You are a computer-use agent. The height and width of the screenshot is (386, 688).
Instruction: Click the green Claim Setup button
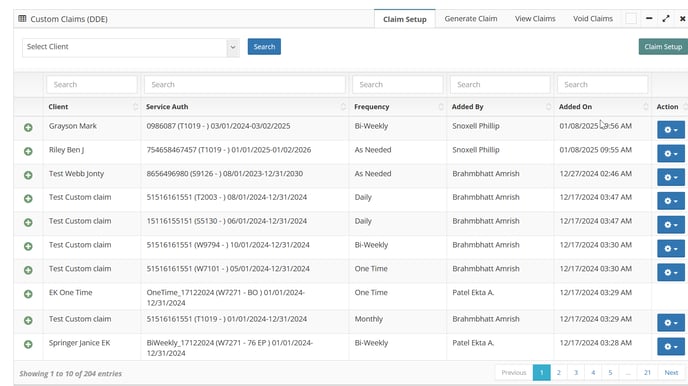pos(663,46)
